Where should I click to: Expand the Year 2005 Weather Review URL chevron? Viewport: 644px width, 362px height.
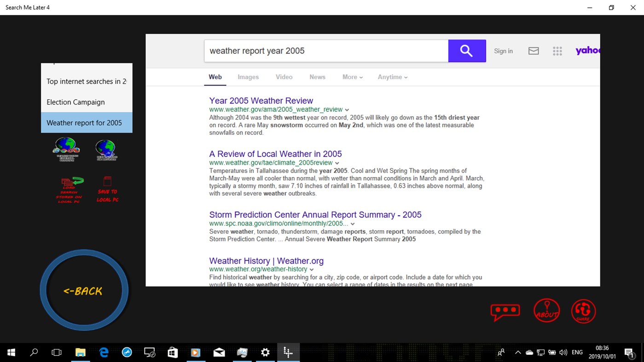point(347,109)
